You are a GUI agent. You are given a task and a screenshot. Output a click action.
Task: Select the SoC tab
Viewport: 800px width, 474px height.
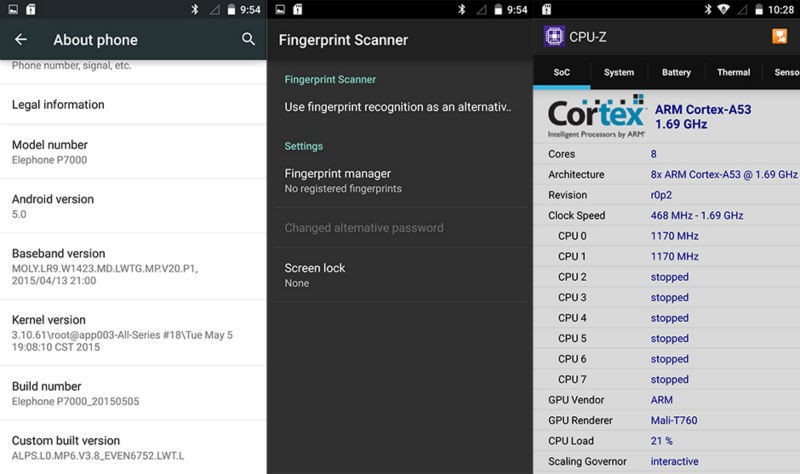562,72
